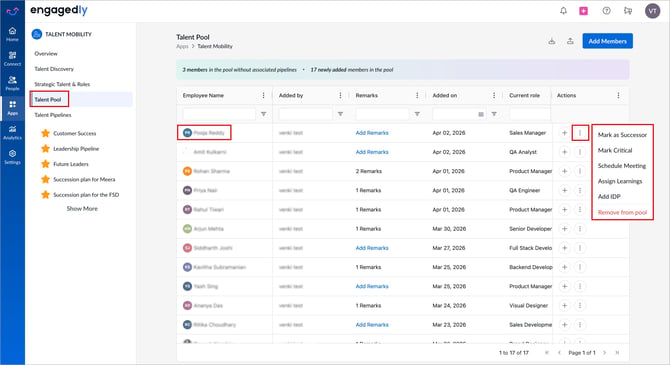
Task: Open the three-dot menu in the QA Analyst row
Action: (580, 152)
